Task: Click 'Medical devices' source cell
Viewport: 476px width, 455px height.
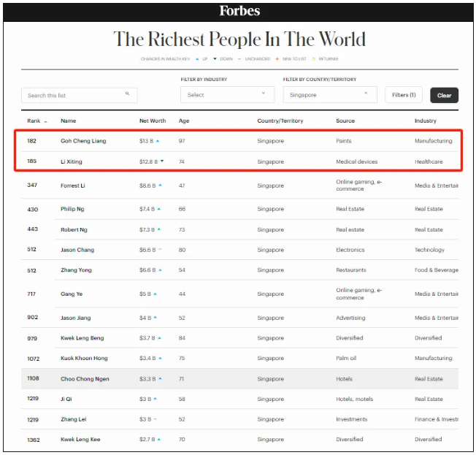Action: [357, 161]
